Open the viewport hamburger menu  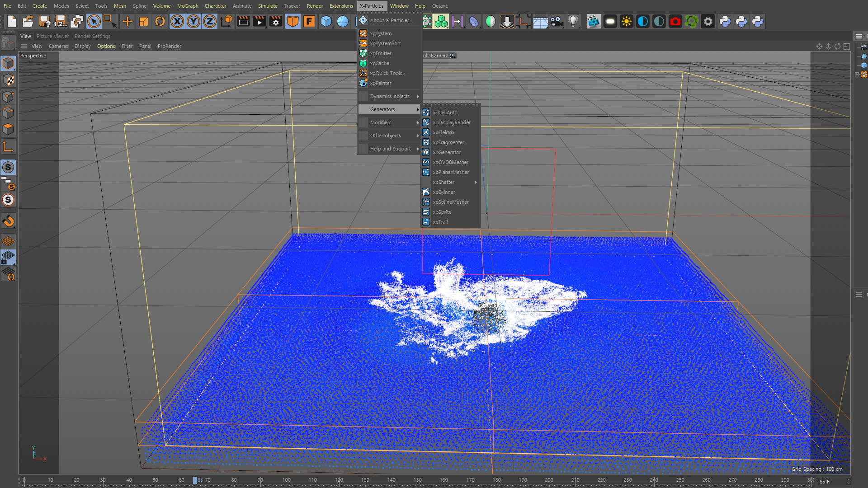[x=24, y=46]
